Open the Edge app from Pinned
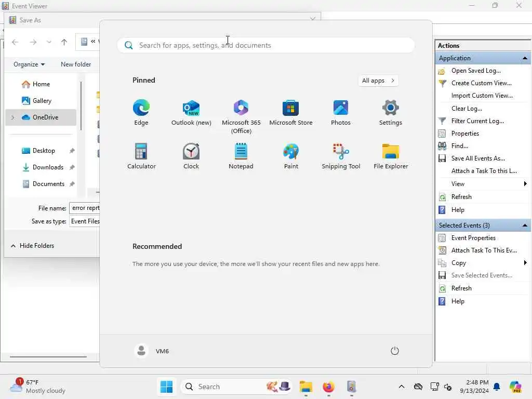This screenshot has height=399, width=532. [141, 113]
